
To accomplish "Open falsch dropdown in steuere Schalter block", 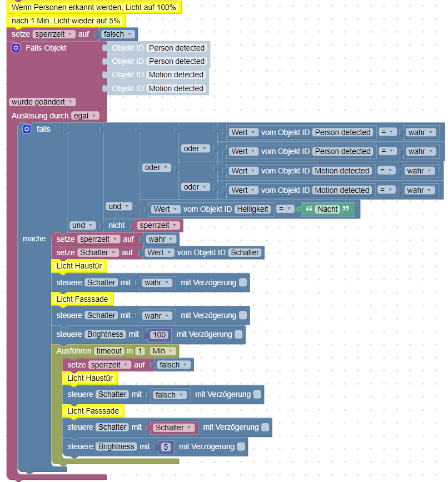I will (x=170, y=395).
